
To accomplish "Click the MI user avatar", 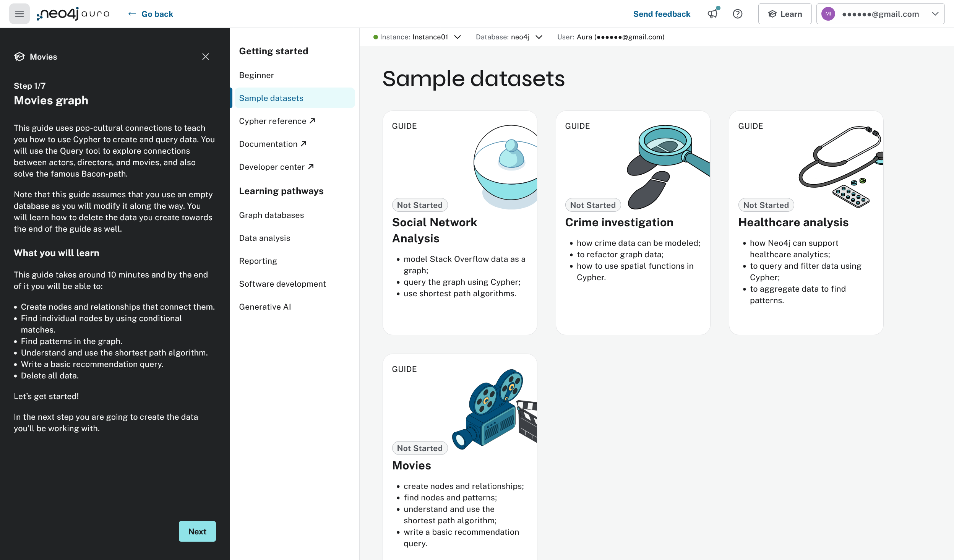I will [x=828, y=14].
